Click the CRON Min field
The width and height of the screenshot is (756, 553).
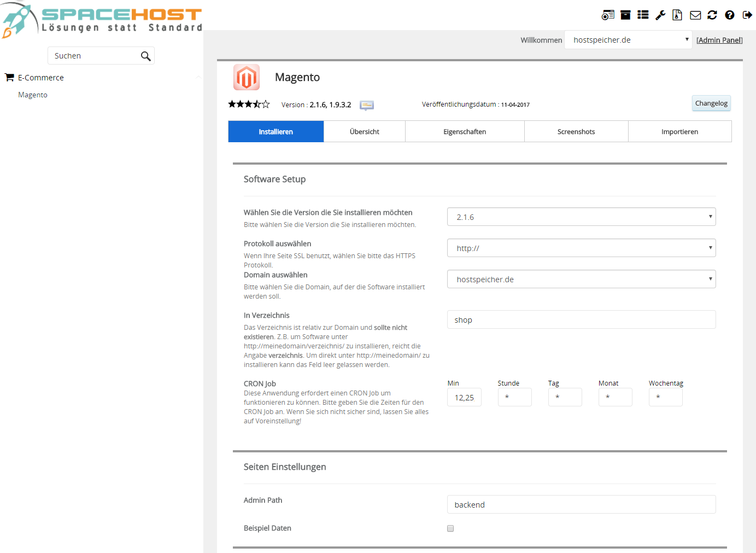[465, 398]
